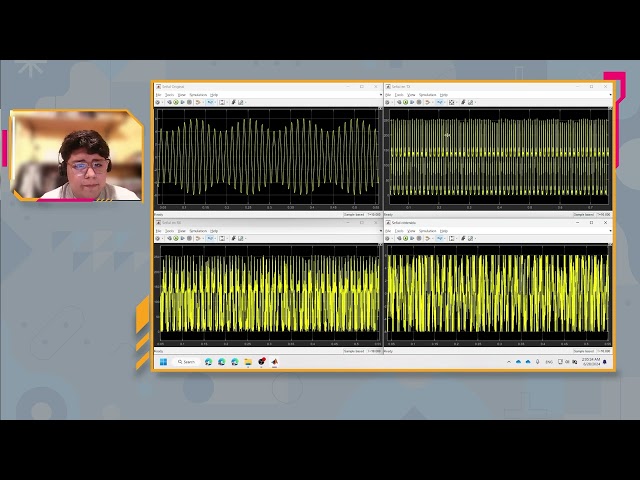Open Configuration Properties gear in Señal en TX scope

387,102
